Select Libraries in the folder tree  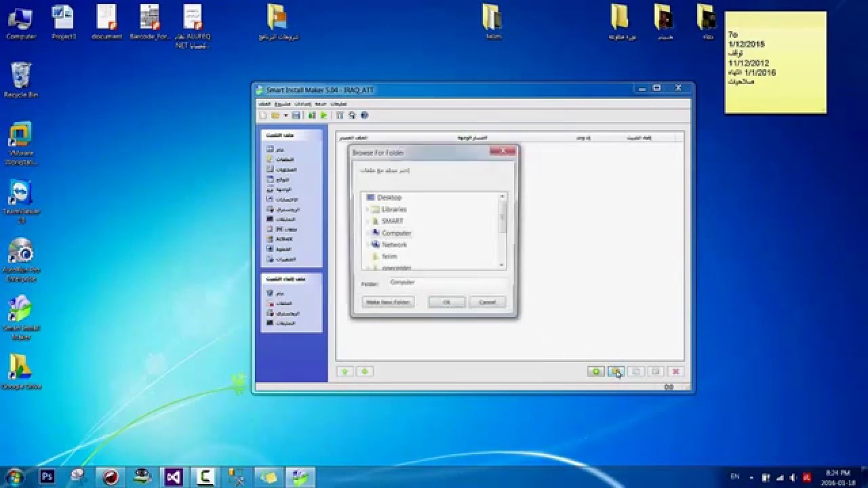388,209
